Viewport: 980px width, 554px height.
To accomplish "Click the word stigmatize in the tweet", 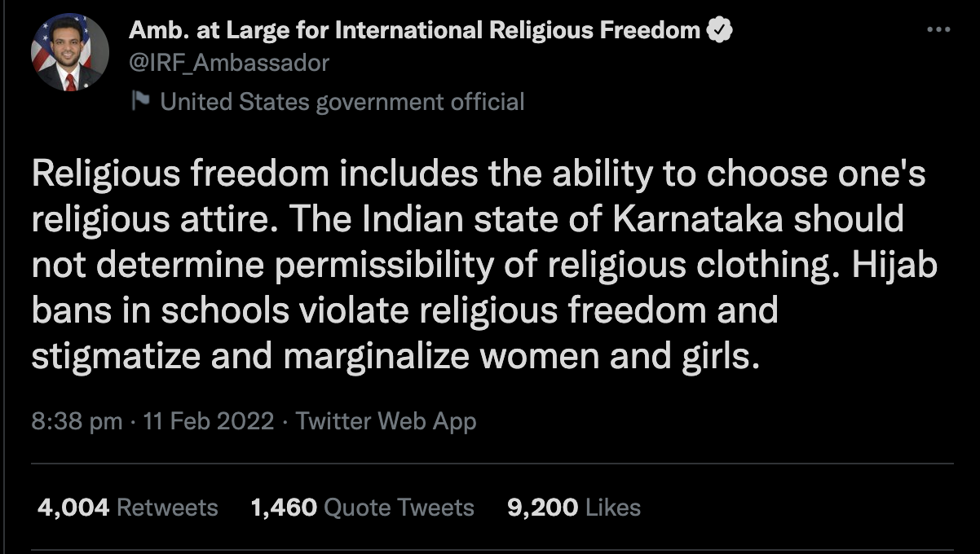I will pyautogui.click(x=114, y=358).
